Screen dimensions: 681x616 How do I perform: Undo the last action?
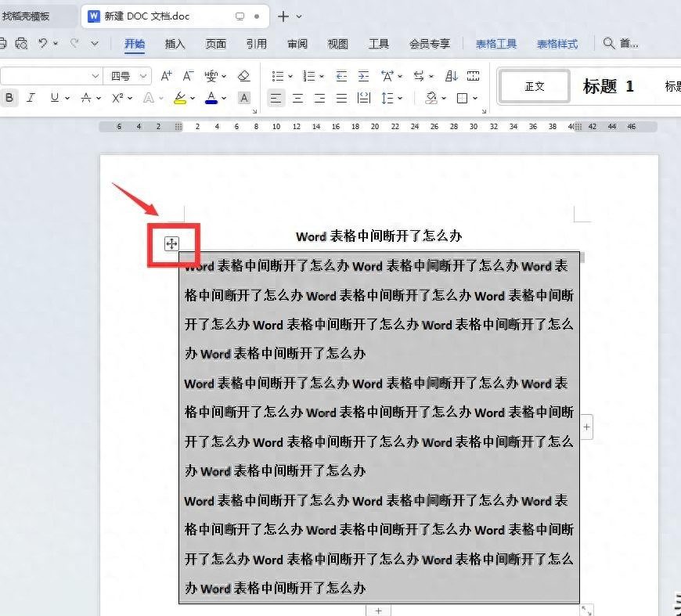[x=42, y=43]
